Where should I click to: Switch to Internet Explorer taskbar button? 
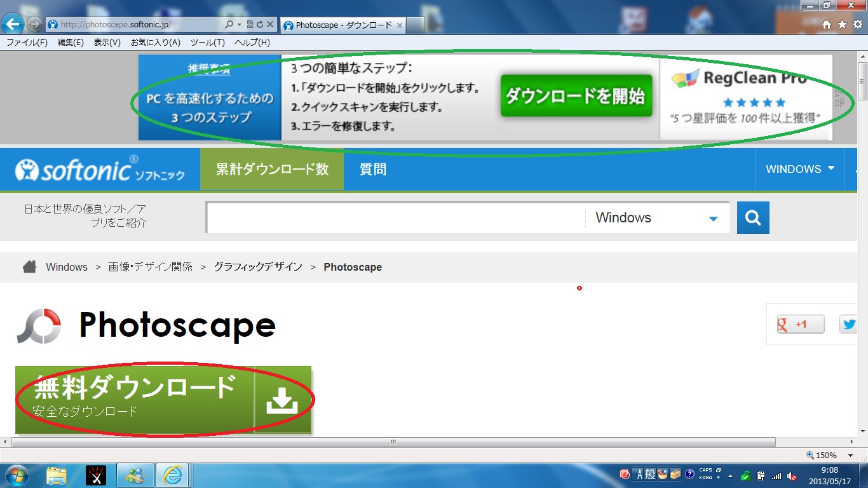[x=173, y=475]
